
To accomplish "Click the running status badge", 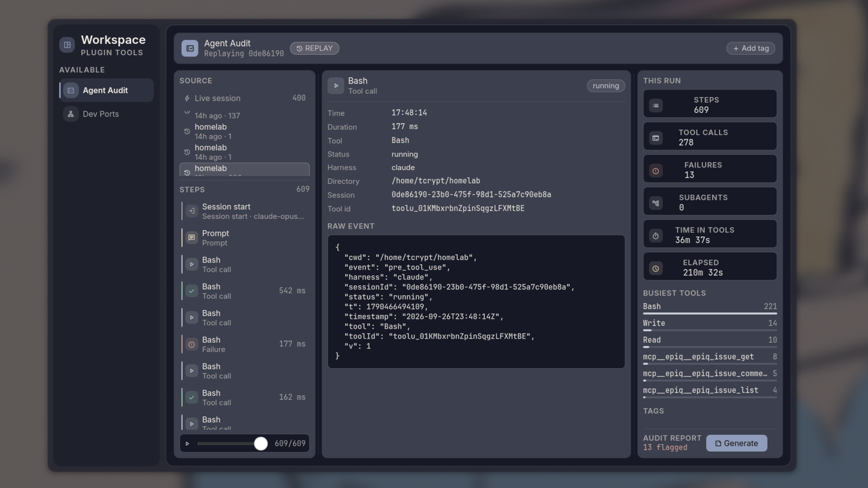I will 606,86.
